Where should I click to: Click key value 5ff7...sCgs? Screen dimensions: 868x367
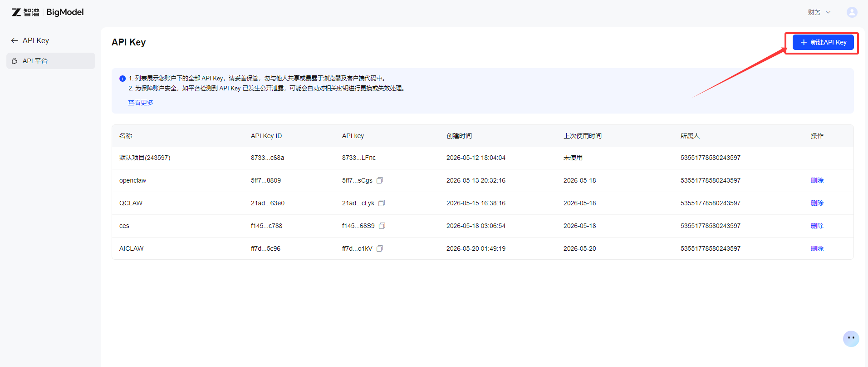(357, 180)
